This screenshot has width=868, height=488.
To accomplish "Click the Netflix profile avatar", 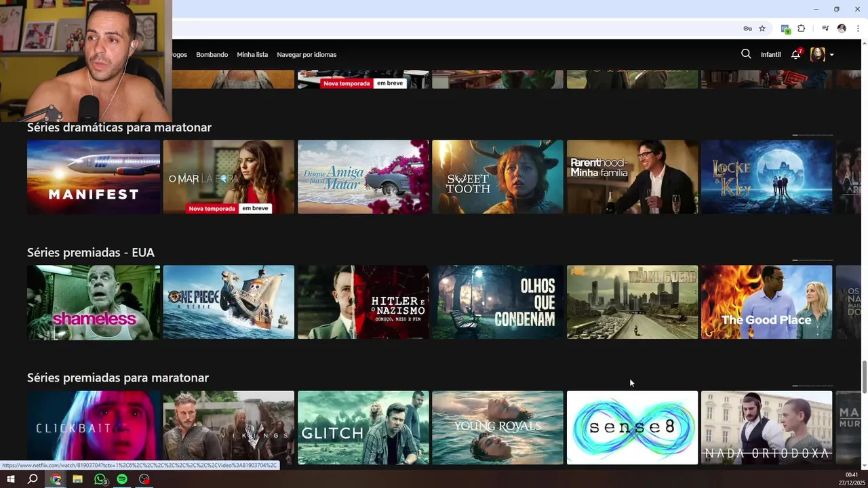I will tap(818, 54).
